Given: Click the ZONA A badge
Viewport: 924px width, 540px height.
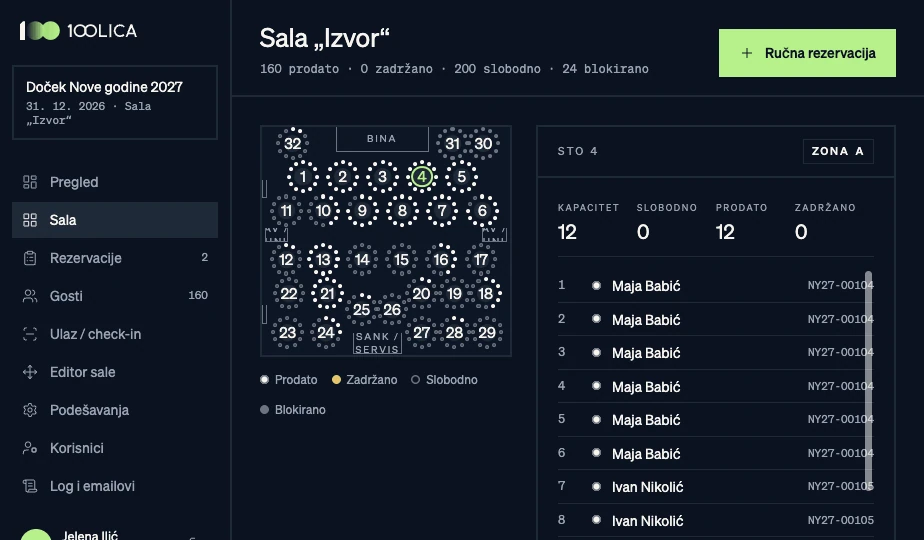Looking at the screenshot, I should (x=838, y=152).
